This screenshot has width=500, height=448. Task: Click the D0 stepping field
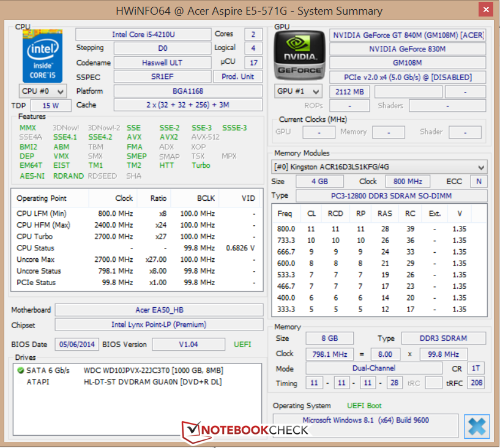162,48
